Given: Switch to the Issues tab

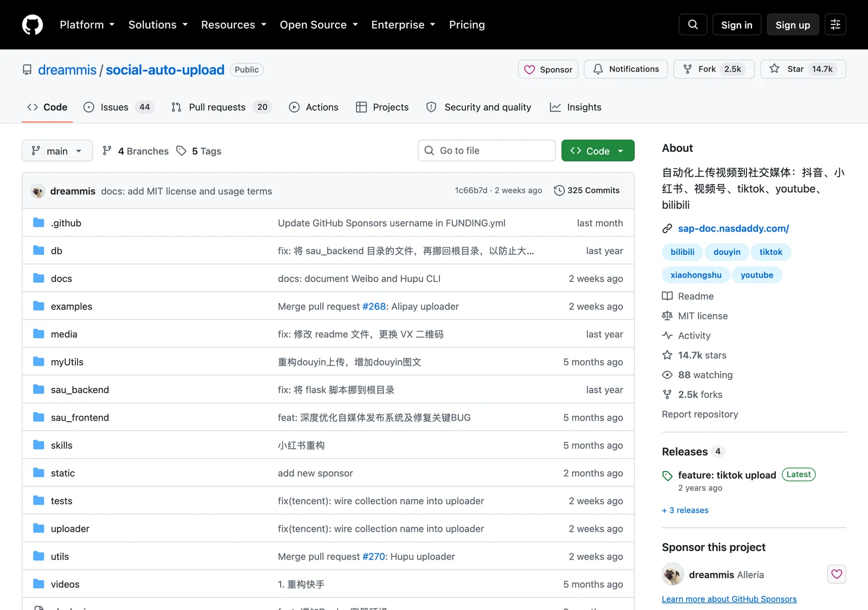Looking at the screenshot, I should 119,107.
